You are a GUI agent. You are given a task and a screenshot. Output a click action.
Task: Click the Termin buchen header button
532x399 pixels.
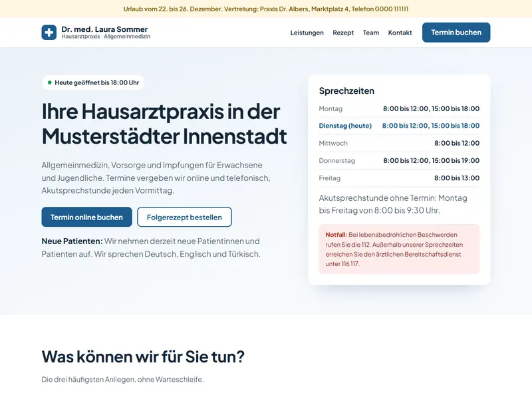click(456, 33)
